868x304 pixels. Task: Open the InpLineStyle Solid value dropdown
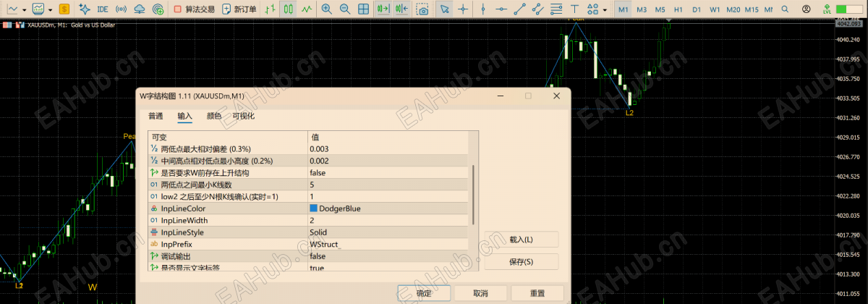tap(389, 232)
